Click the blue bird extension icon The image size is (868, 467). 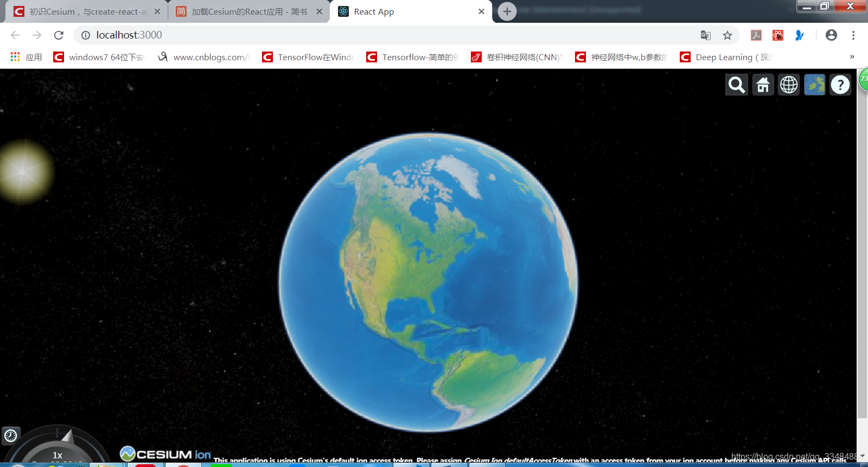coord(800,35)
